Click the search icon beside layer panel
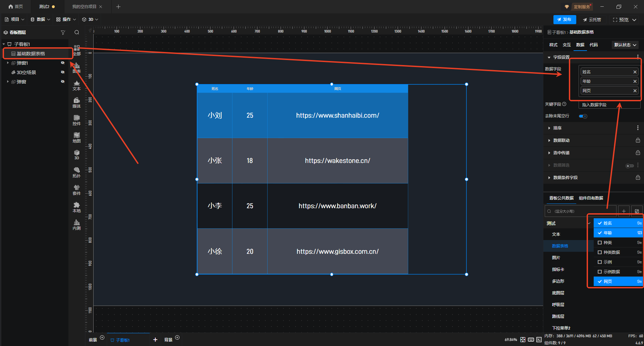This screenshot has height=346, width=644. (x=77, y=33)
